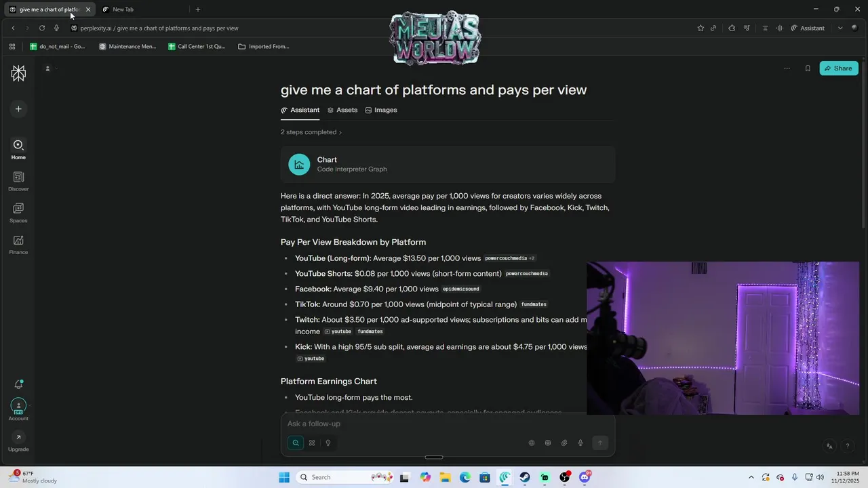Submit follow-up with the arrow button
The image size is (868, 488).
click(x=599, y=443)
